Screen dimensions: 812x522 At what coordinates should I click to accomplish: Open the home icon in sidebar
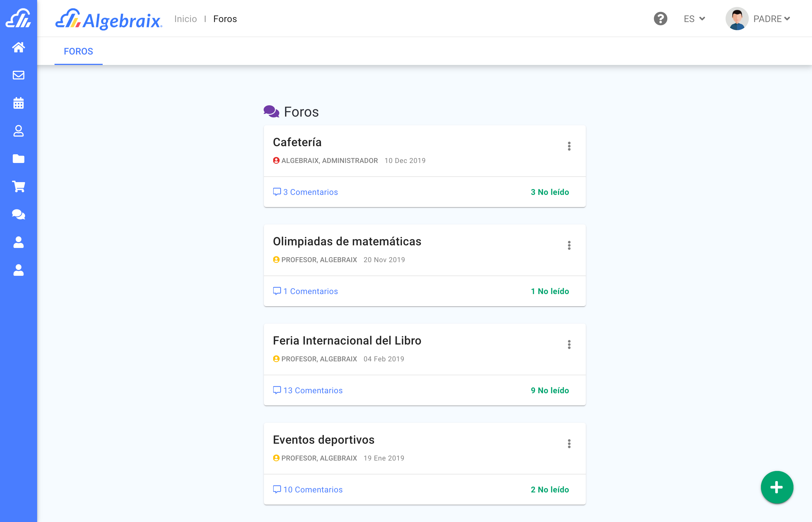pyautogui.click(x=18, y=47)
